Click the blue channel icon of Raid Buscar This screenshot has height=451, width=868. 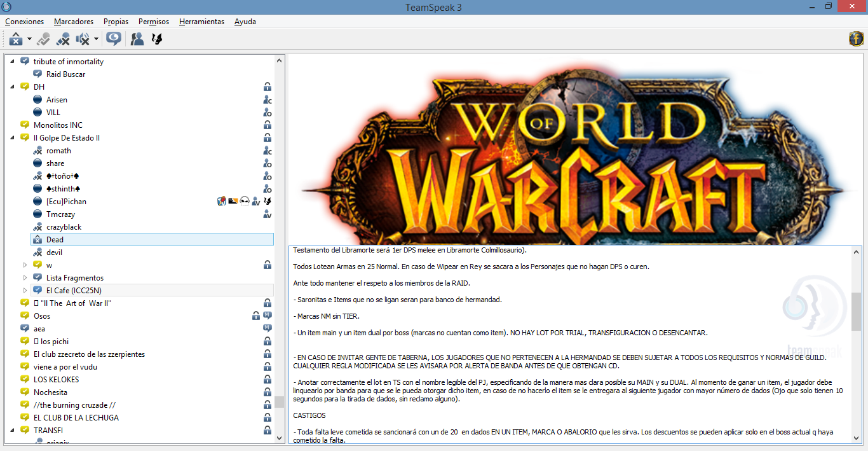click(37, 74)
